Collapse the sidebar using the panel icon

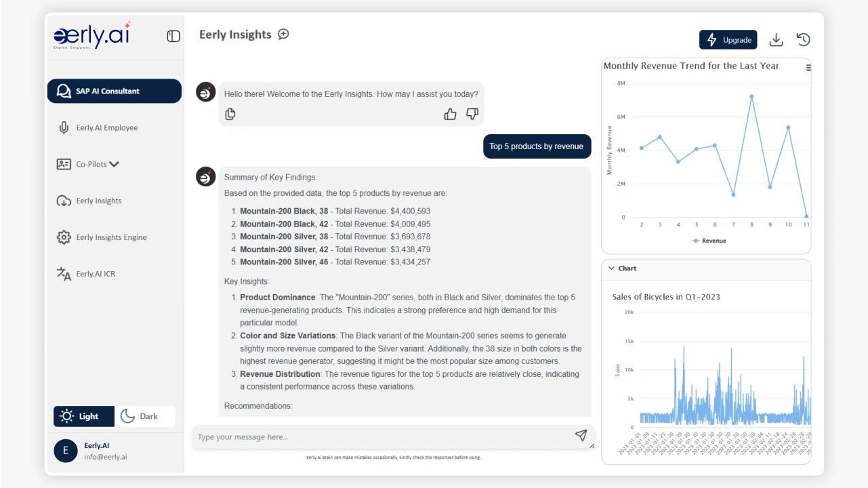173,36
